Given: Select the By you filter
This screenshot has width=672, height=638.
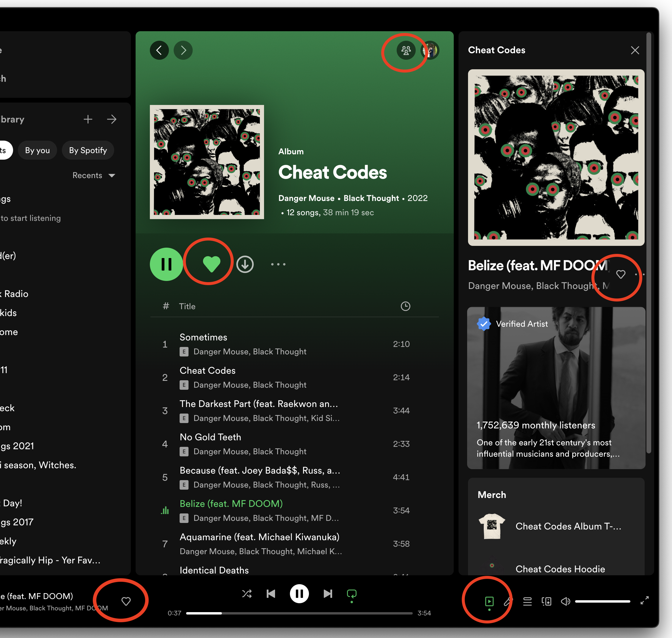Looking at the screenshot, I should coord(37,150).
